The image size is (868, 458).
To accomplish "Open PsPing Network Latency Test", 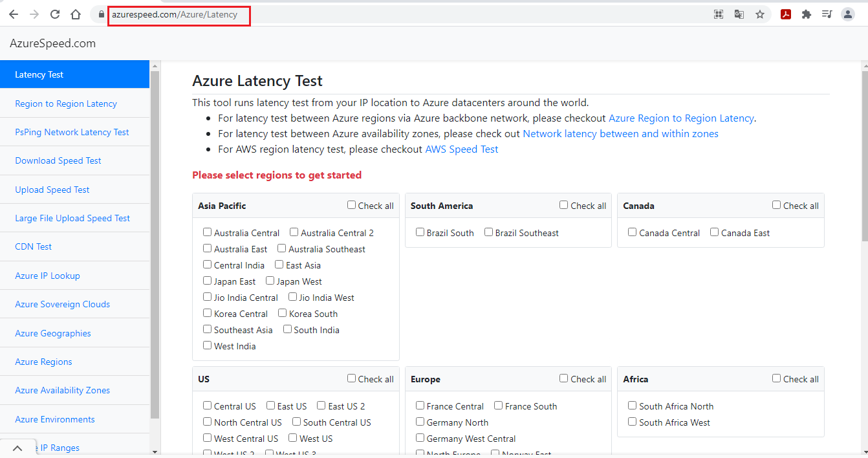I will (75, 132).
